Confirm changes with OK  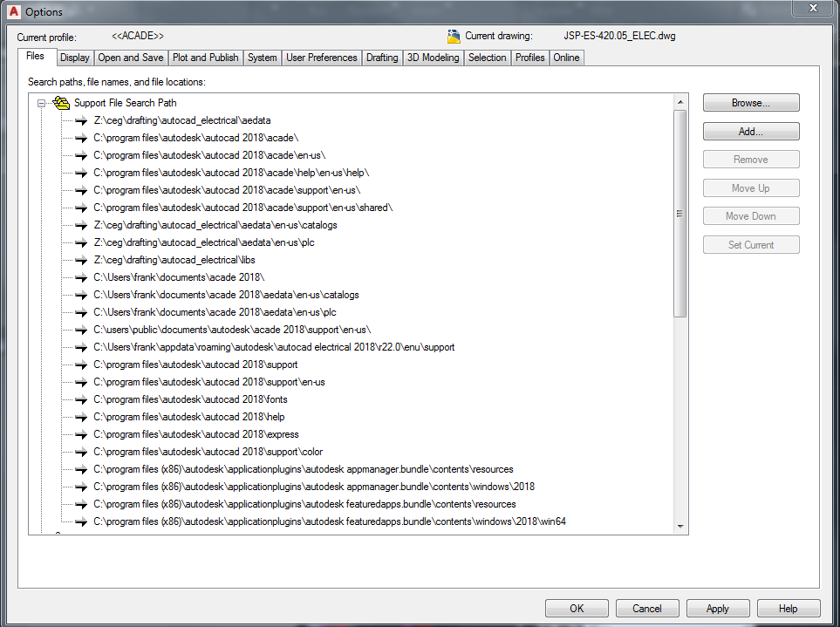click(577, 608)
